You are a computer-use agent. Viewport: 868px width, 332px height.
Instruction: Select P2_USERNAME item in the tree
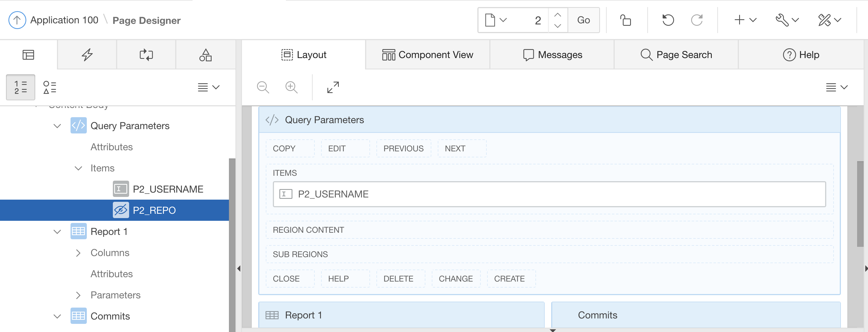pyautogui.click(x=168, y=189)
